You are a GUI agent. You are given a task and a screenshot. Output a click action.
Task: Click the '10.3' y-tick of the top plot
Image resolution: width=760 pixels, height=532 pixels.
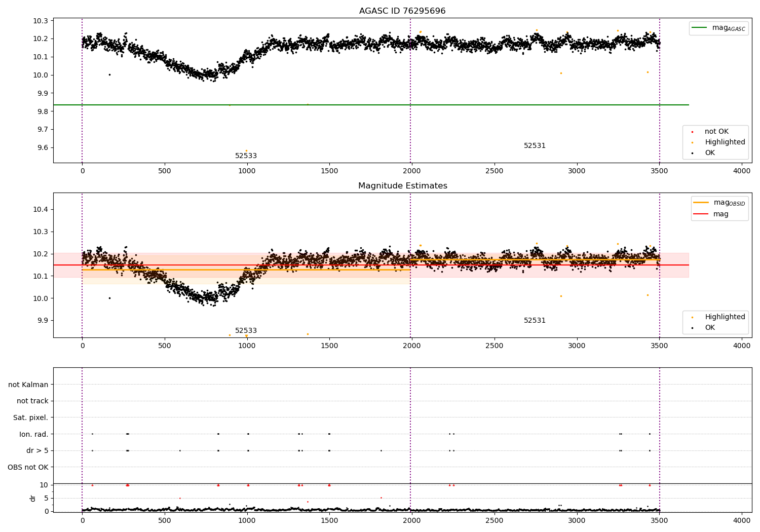[x=40, y=21]
